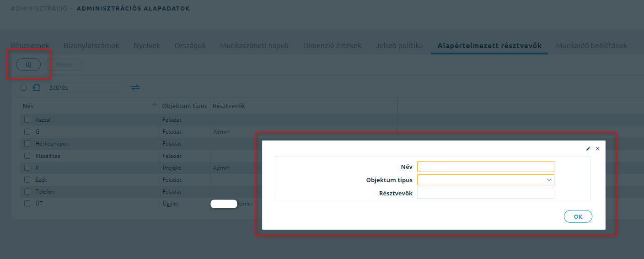
Task: Click the Törlés button
Action: pyautogui.click(x=64, y=65)
